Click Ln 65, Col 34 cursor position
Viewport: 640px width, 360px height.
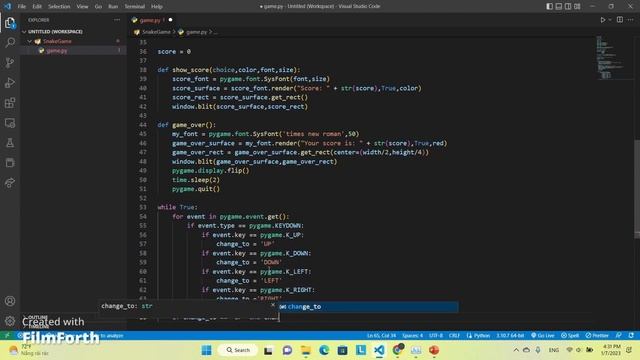(x=381, y=336)
